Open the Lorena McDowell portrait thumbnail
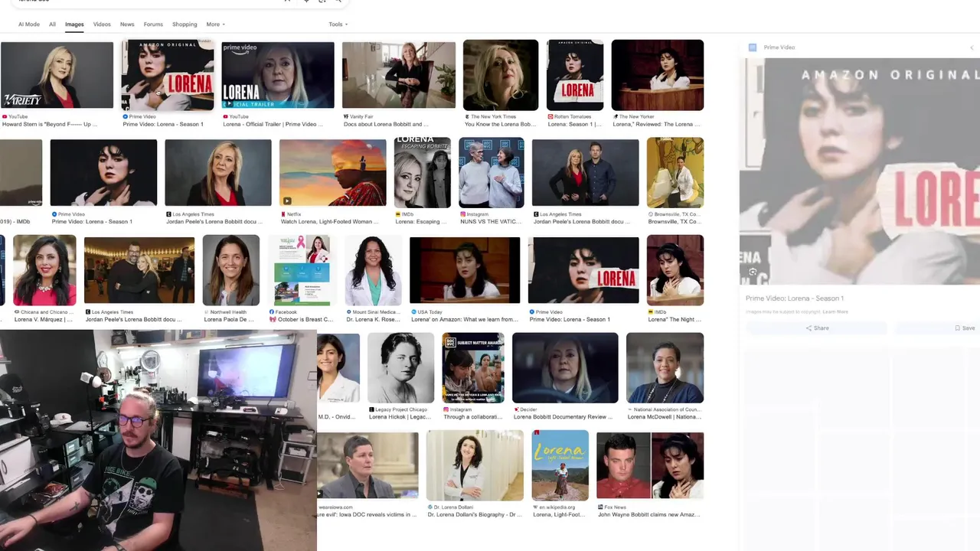This screenshot has width=980, height=551. 665,368
